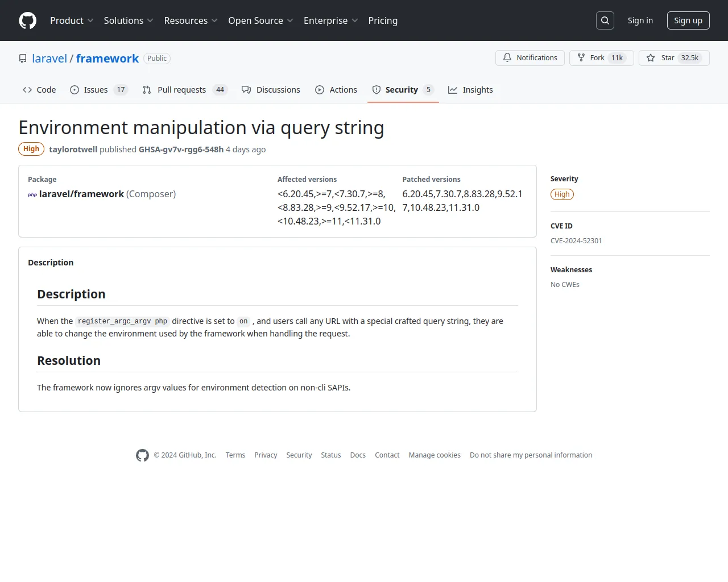Open the Pricing page

coord(383,20)
